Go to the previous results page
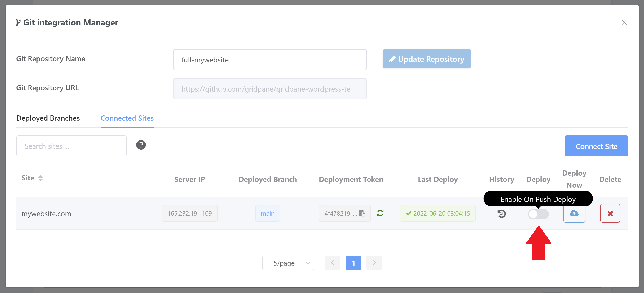The image size is (644, 293). coord(332,263)
